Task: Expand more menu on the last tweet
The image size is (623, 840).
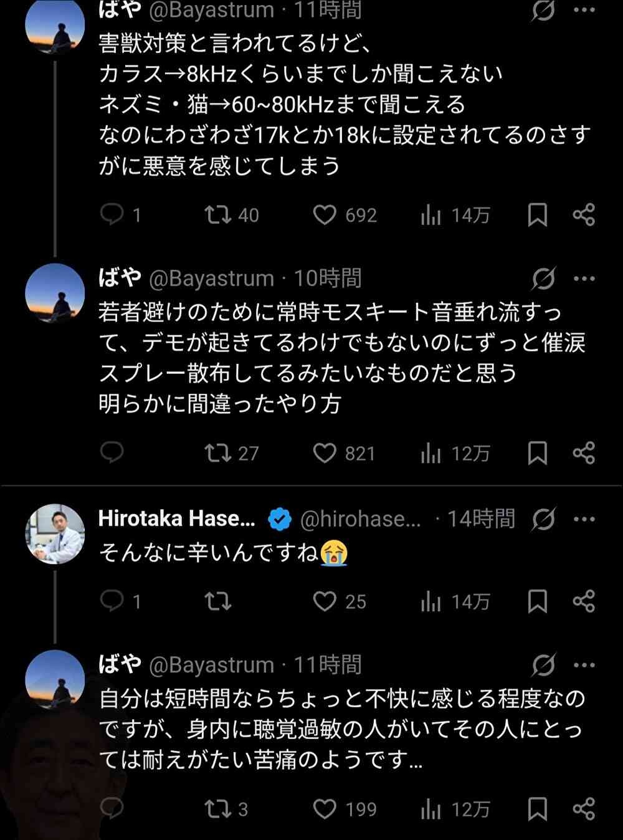Action: point(584,665)
